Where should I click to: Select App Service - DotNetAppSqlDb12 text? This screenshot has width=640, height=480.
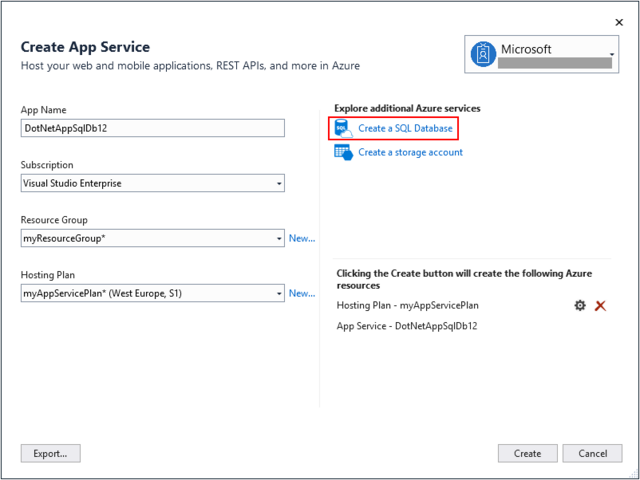coord(407,326)
